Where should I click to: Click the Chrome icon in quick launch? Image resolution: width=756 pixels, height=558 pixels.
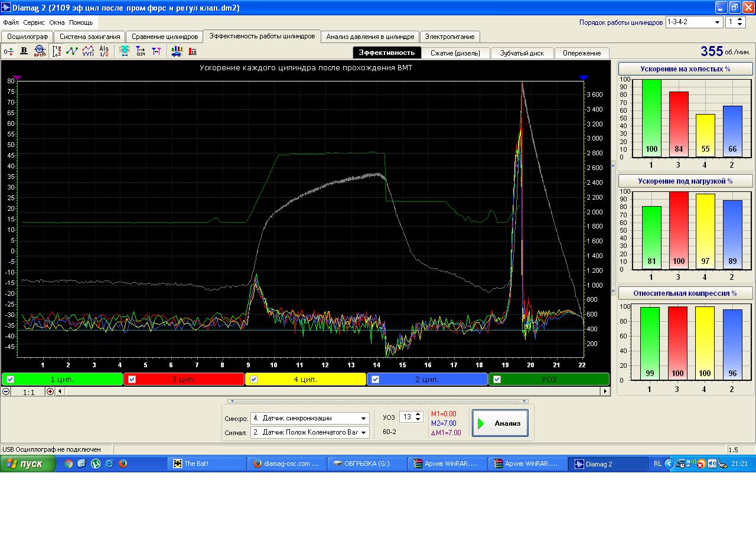(69, 464)
